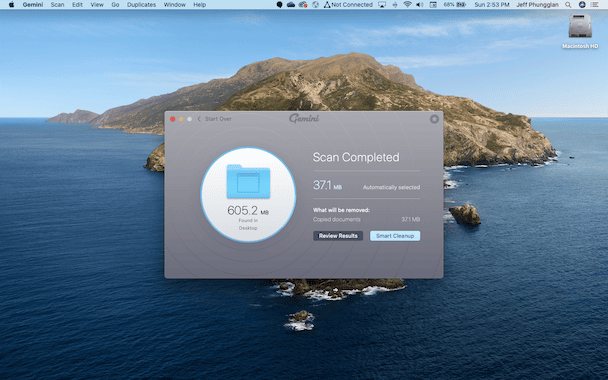Open the Edit menu
608x380 pixels.
point(77,5)
